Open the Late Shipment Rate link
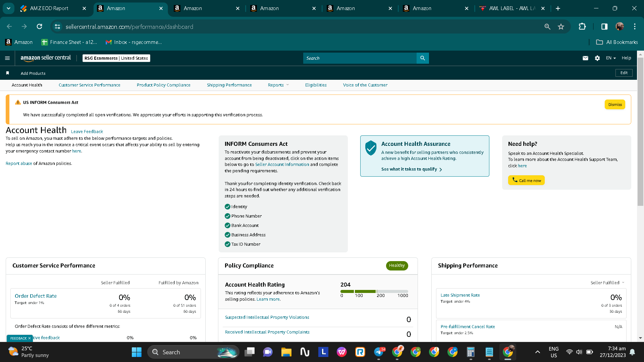 pyautogui.click(x=460, y=295)
